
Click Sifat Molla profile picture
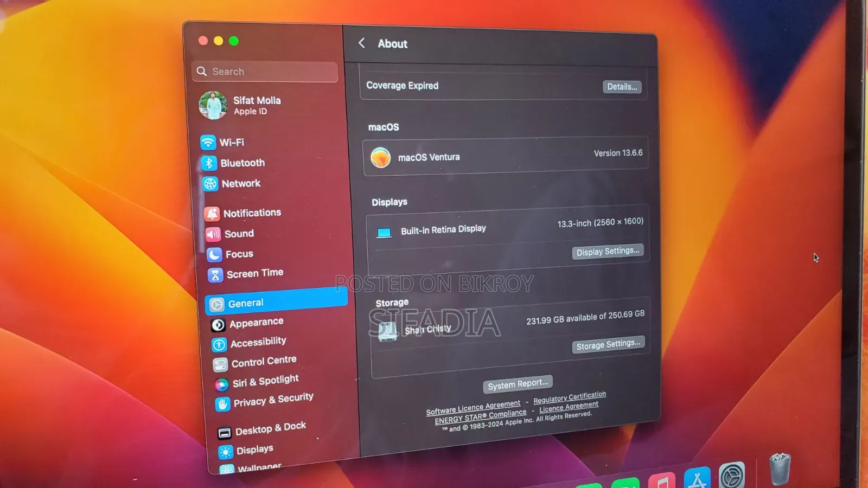(x=213, y=105)
